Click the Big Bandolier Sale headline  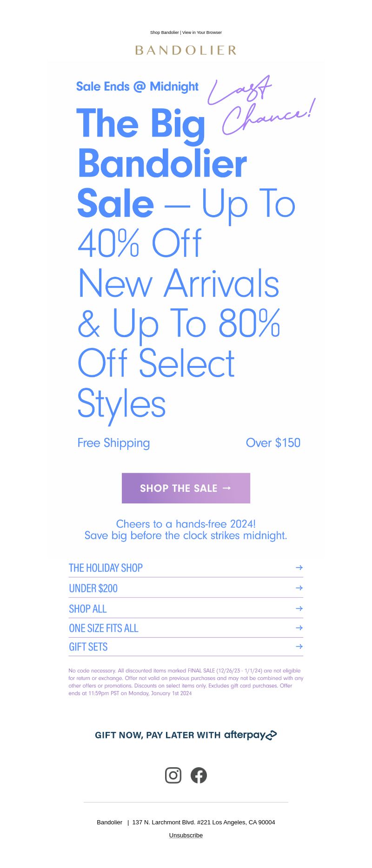[186, 262]
